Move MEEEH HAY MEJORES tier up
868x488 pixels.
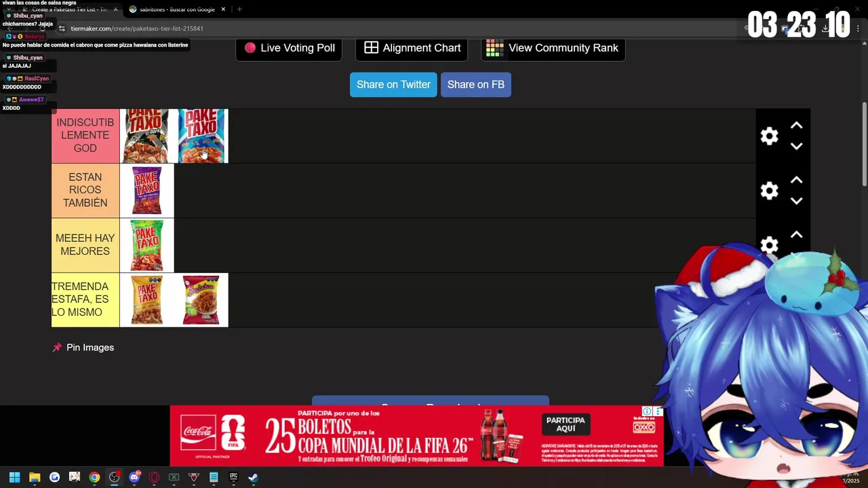click(797, 235)
